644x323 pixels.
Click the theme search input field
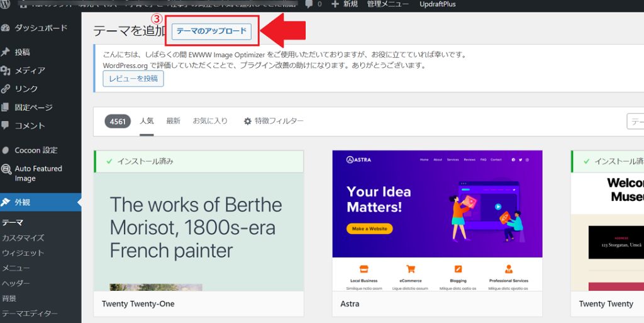pos(635,122)
